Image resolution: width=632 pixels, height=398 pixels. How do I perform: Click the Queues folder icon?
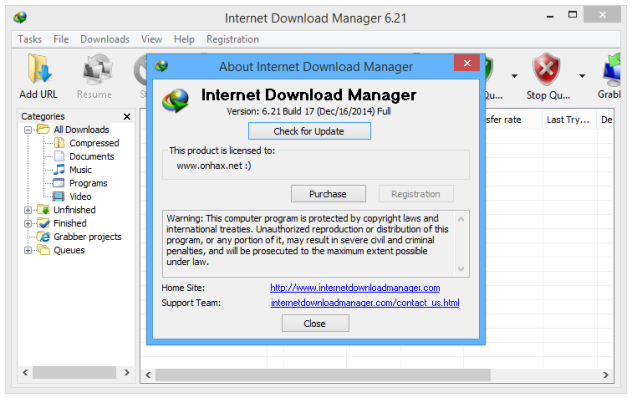pos(43,250)
